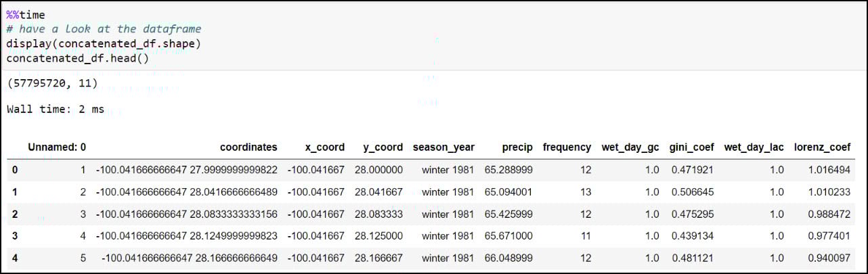Click the Unnamed: 0 column header
Viewport: 868px width, 274px height.
click(57, 147)
